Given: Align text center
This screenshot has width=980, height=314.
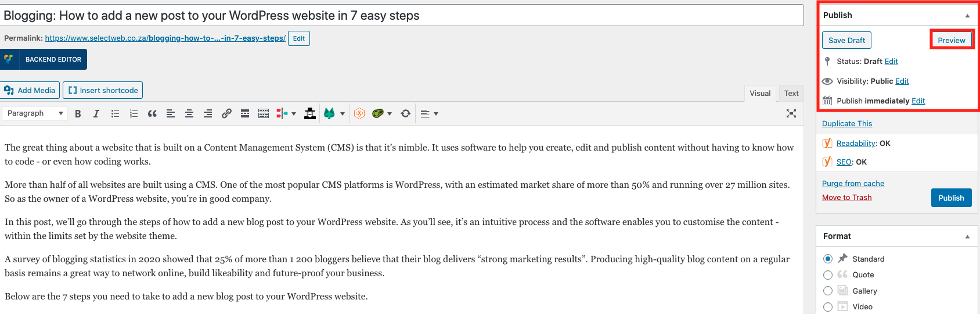Looking at the screenshot, I should [x=189, y=113].
